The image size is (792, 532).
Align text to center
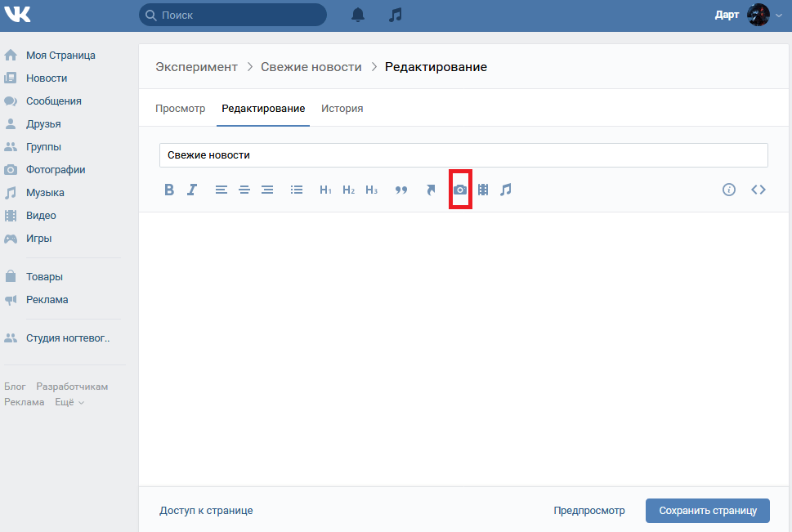(x=244, y=190)
